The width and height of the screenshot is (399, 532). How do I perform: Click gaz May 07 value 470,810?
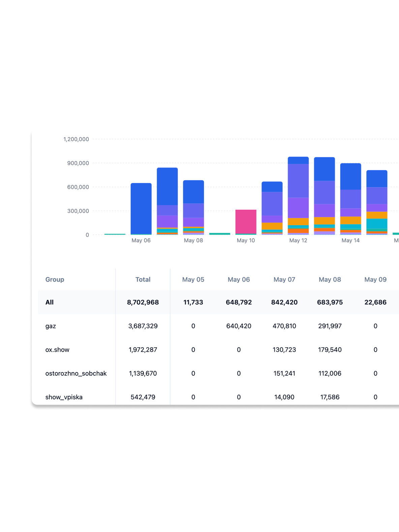(x=284, y=326)
